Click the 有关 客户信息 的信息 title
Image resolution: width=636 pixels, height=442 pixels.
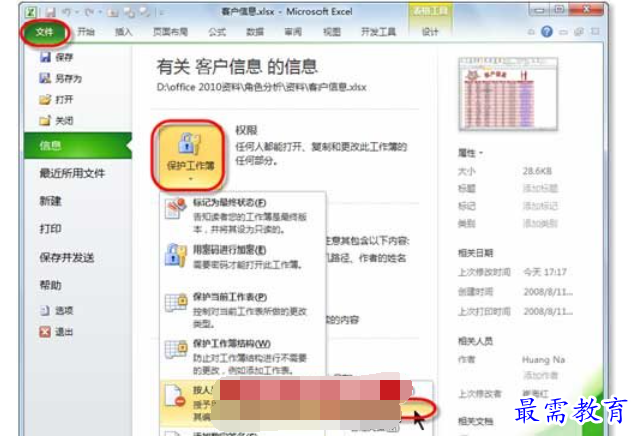tap(237, 67)
